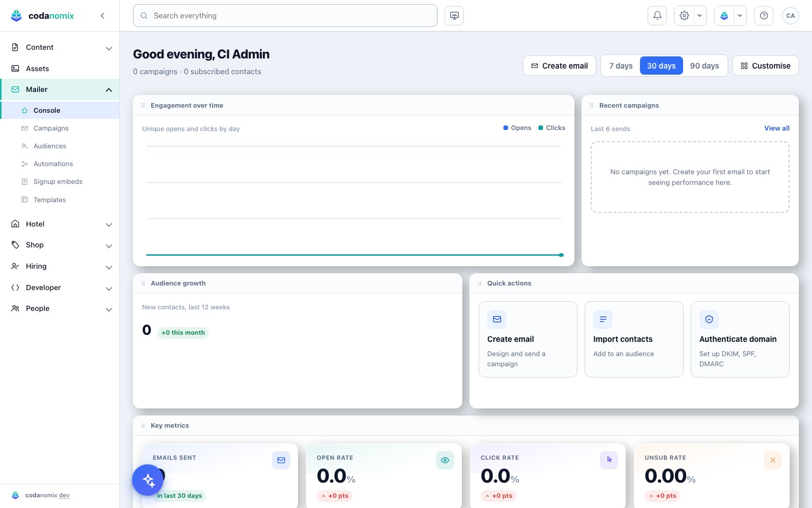This screenshot has width=812, height=508.
Task: Expand the Shop section chevron
Action: point(109,246)
